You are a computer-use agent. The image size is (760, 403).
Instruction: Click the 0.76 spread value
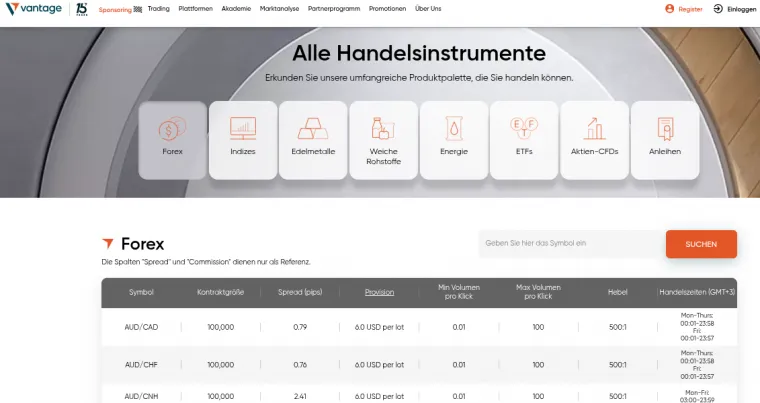click(300, 365)
